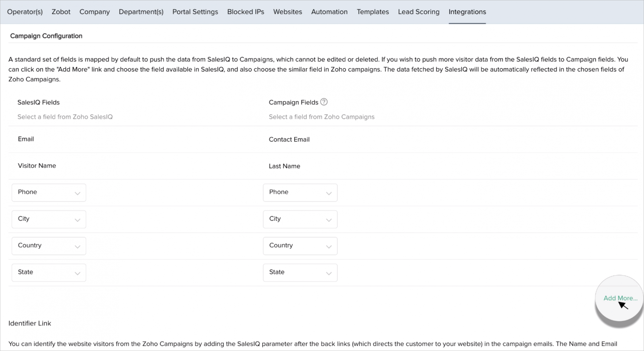This screenshot has height=351, width=644.
Task: Open the Portal Settings tab
Action: pyautogui.click(x=195, y=12)
